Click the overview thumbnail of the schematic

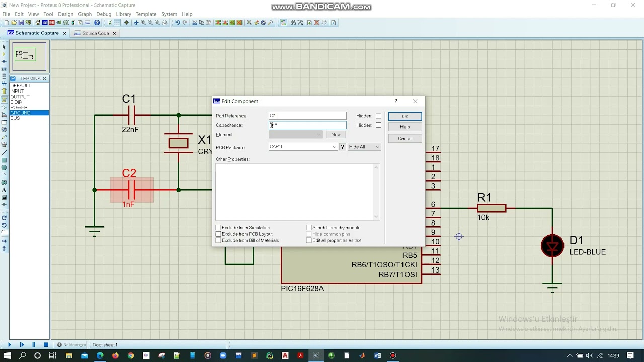(30, 57)
